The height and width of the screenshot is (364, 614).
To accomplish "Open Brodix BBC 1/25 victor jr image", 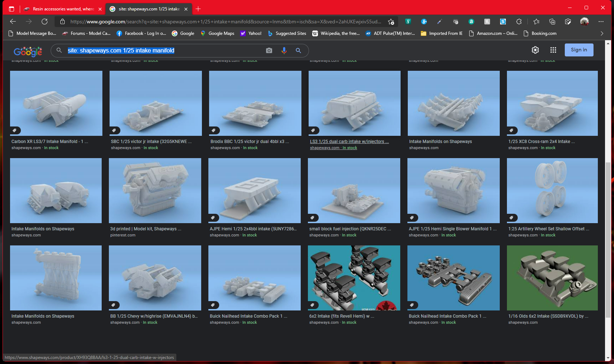I will tap(255, 103).
